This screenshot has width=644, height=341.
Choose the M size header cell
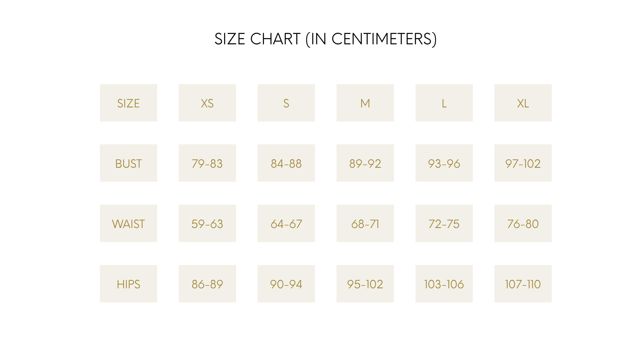click(x=365, y=103)
